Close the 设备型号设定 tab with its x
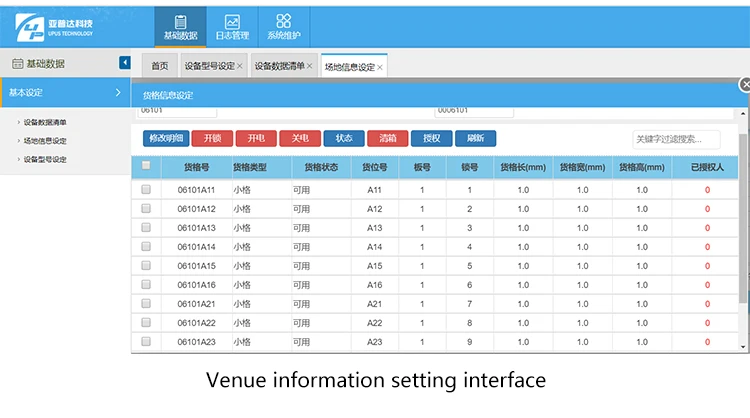Image resolution: width=750 pixels, height=418 pixels. (240, 67)
